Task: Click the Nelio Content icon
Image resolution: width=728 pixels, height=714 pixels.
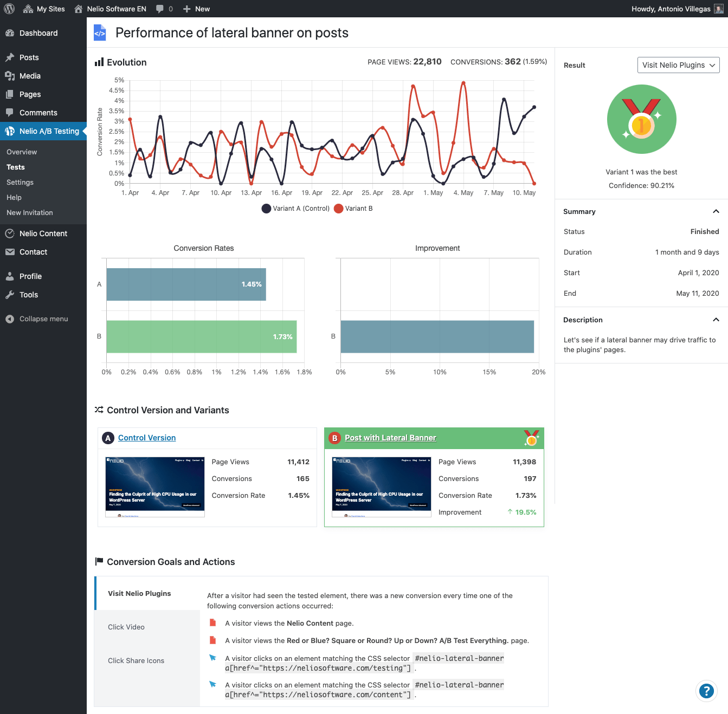Action: coord(10,233)
